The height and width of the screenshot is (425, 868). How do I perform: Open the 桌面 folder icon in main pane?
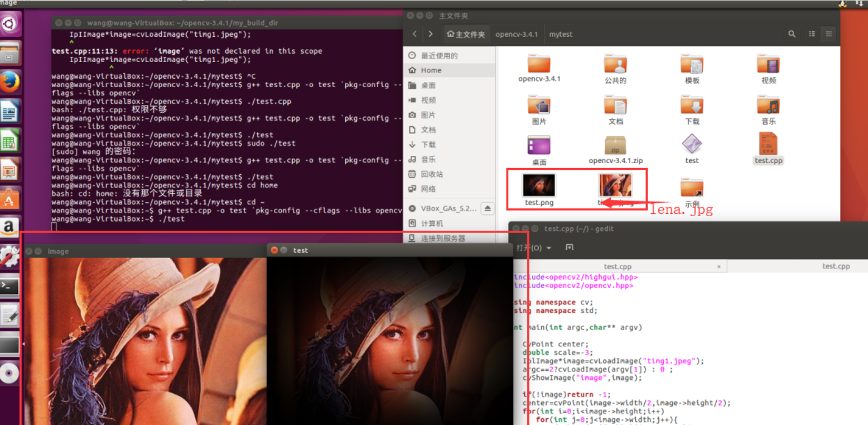click(539, 150)
